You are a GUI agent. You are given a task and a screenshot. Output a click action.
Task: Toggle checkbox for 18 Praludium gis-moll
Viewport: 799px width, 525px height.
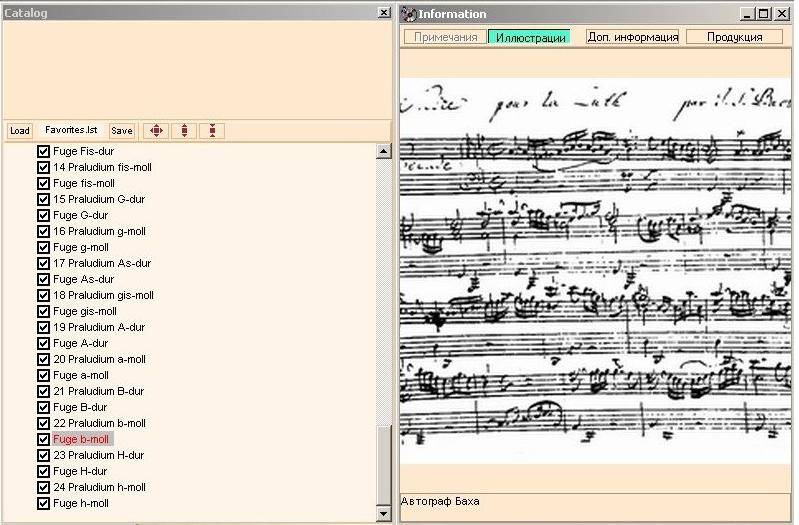point(43,295)
